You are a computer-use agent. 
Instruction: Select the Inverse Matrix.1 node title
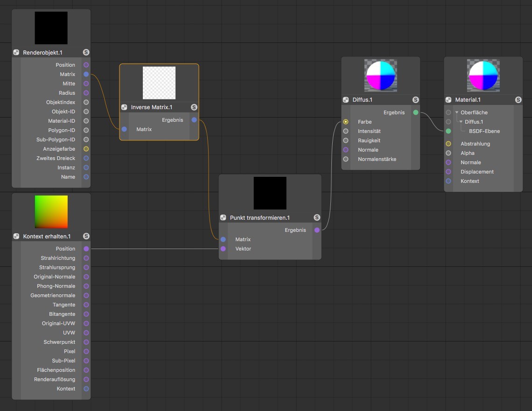coord(152,107)
